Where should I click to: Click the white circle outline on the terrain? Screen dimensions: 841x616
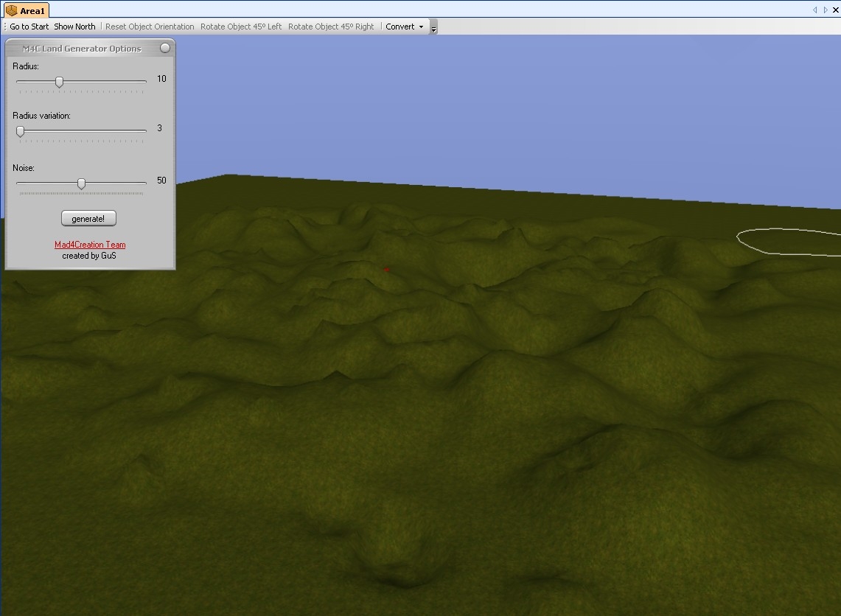[739, 239]
